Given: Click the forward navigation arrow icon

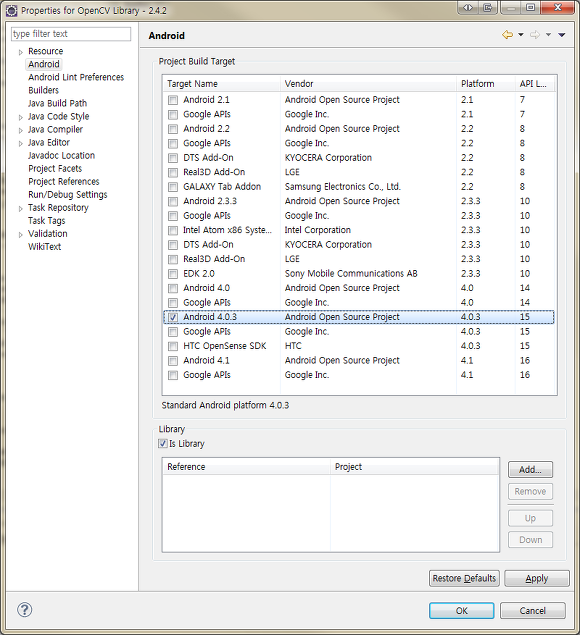Looking at the screenshot, I should pyautogui.click(x=535, y=35).
